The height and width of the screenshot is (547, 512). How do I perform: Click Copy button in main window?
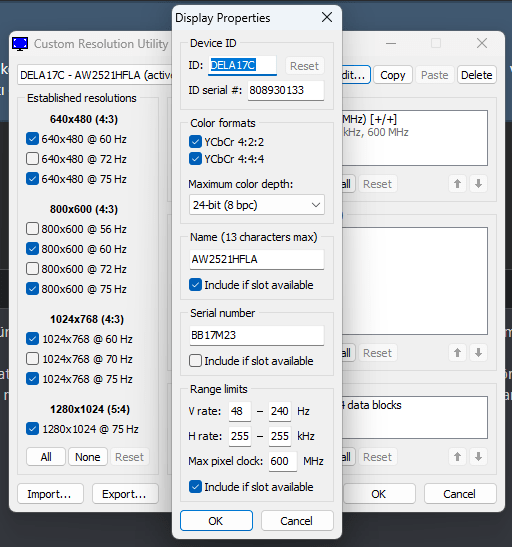click(393, 75)
